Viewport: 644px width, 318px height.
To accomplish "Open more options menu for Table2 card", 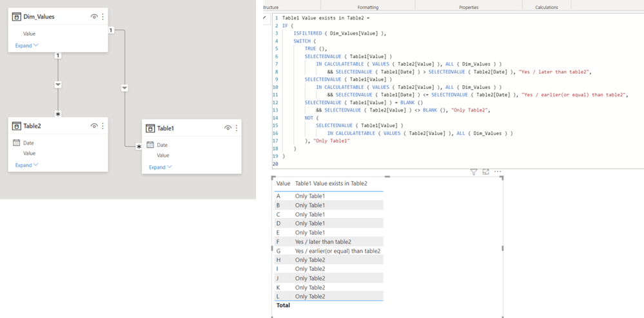I will [x=102, y=126].
